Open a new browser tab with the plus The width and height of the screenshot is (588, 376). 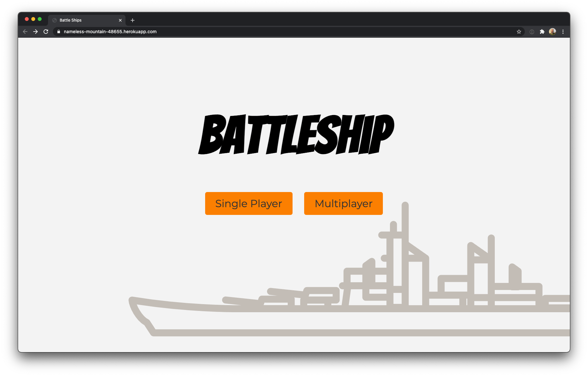pos(132,20)
